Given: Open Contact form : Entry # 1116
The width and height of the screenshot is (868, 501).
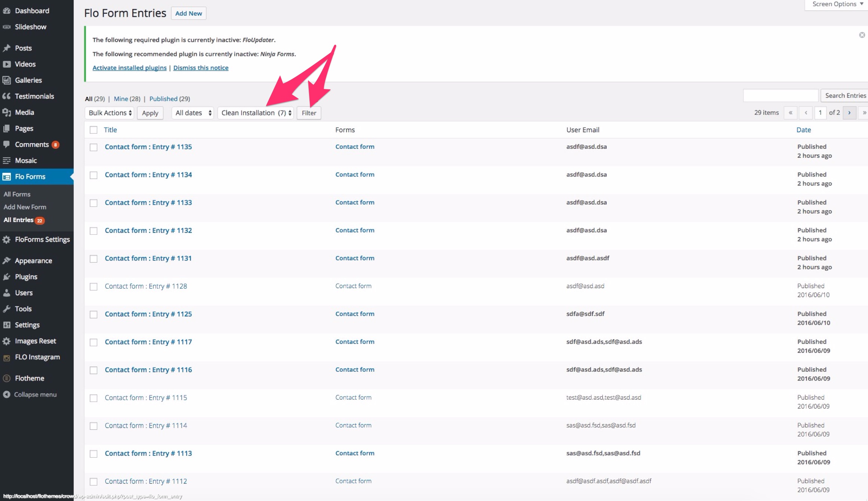Looking at the screenshot, I should (148, 370).
